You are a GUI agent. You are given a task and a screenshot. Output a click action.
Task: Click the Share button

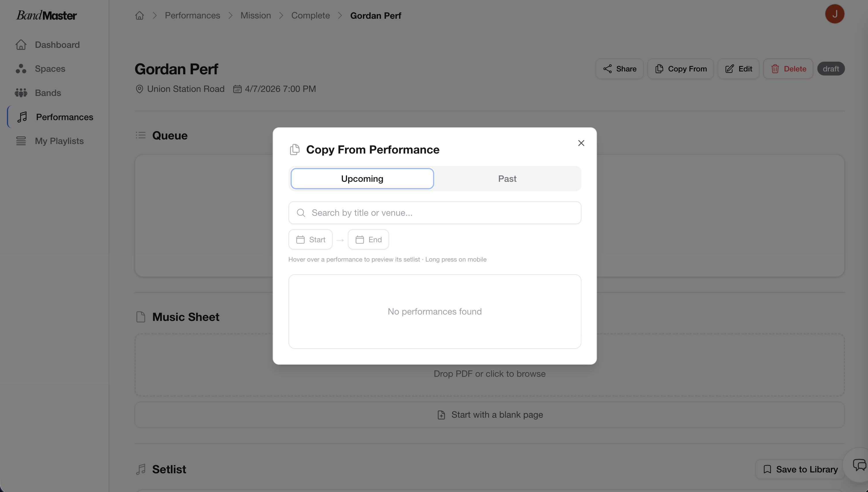[x=619, y=69]
